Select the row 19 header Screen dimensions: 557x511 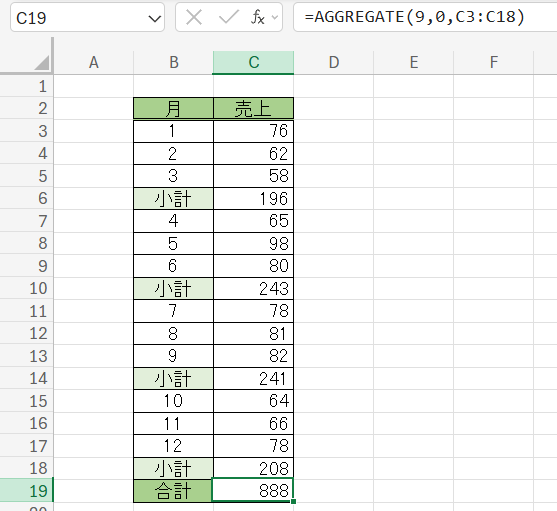[27, 491]
